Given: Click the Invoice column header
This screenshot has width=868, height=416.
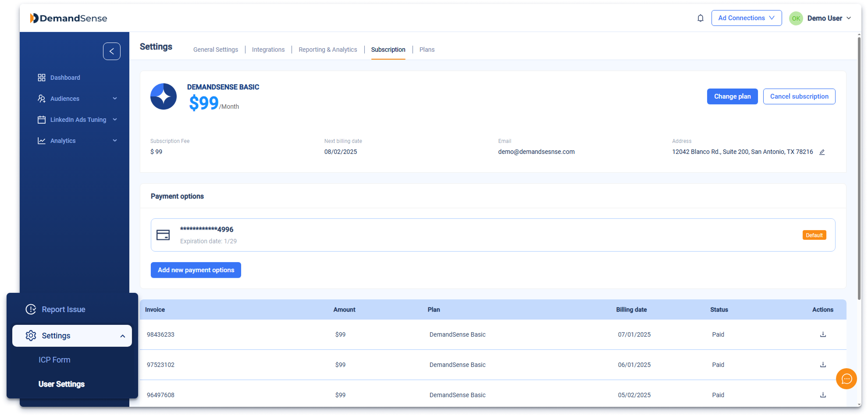Looking at the screenshot, I should point(155,309).
